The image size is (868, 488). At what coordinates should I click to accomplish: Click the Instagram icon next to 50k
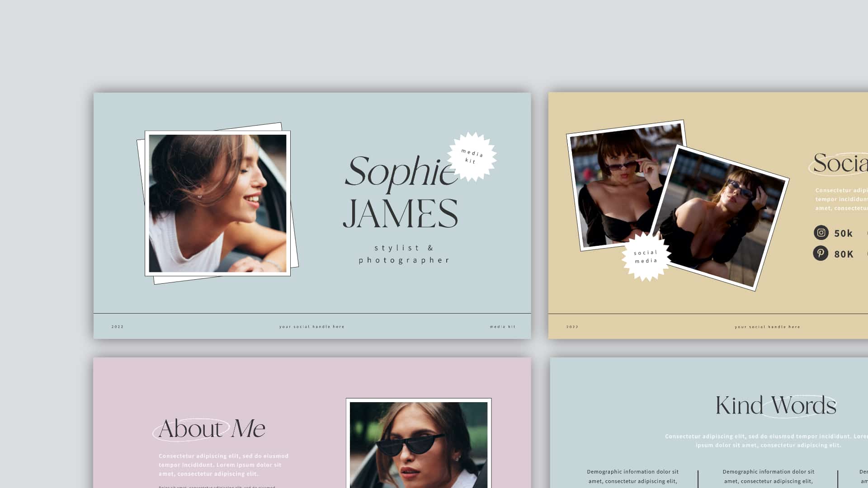(x=821, y=233)
